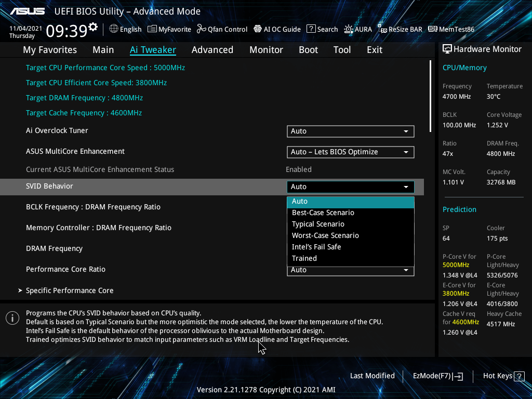Image resolution: width=532 pixels, height=399 pixels.
Task: Click the English language button
Action: coord(125,29)
